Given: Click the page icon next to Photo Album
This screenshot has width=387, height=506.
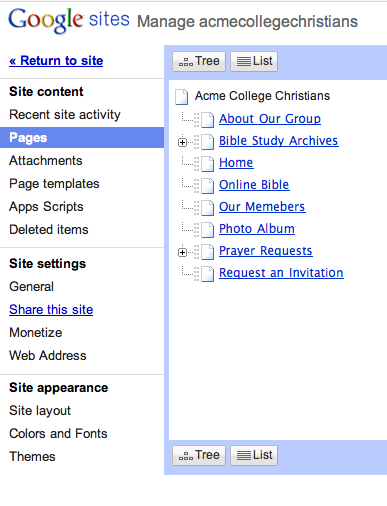Looking at the screenshot, I should click(x=208, y=230).
